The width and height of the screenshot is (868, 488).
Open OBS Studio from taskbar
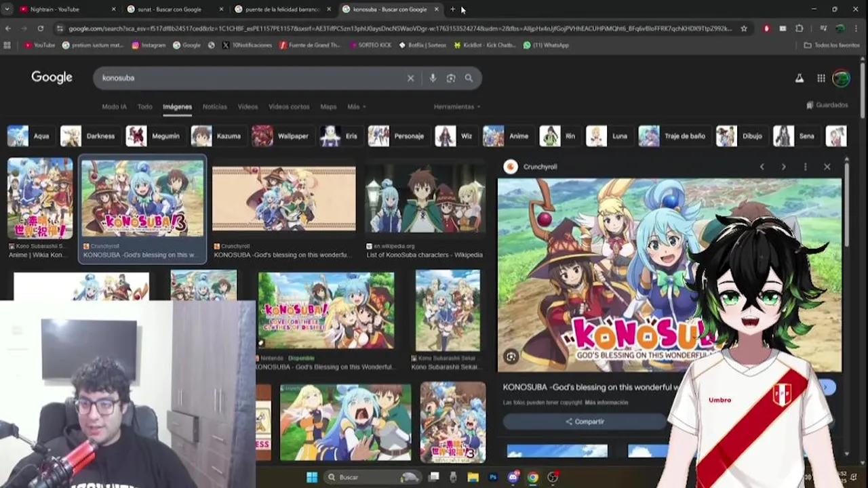(553, 477)
